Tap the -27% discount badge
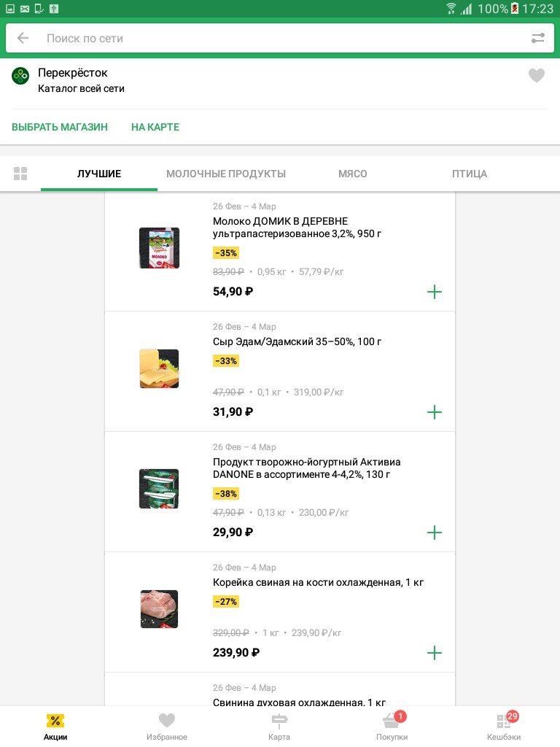This screenshot has height=747, width=560. (226, 602)
